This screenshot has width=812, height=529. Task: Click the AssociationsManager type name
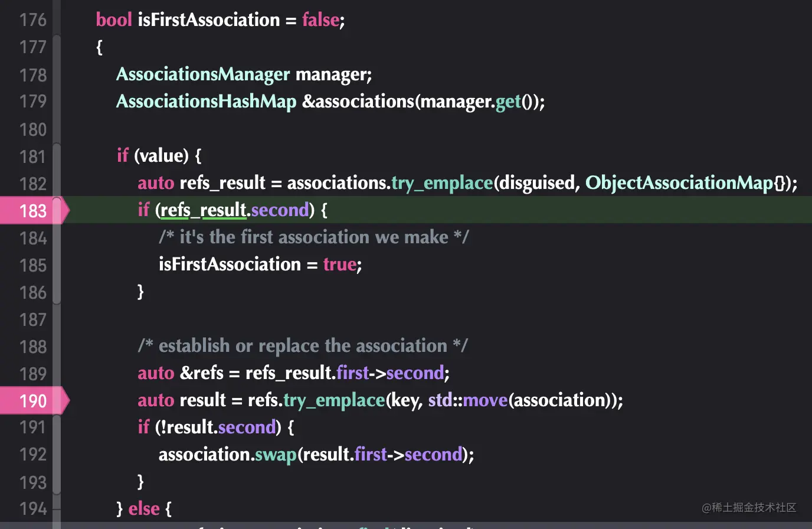[203, 74]
